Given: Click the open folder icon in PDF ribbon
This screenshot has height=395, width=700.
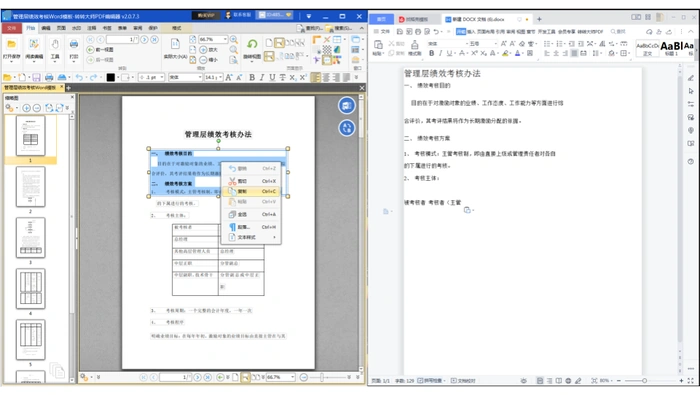Looking at the screenshot, I should 12,44.
